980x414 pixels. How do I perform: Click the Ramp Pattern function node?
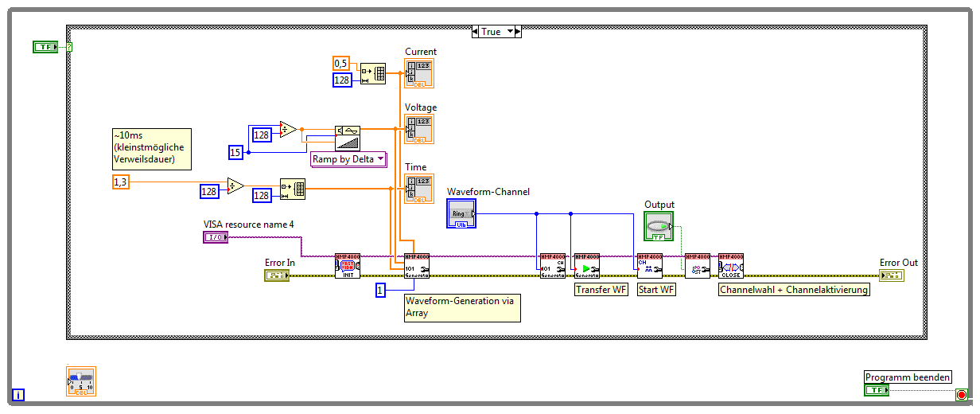point(347,137)
